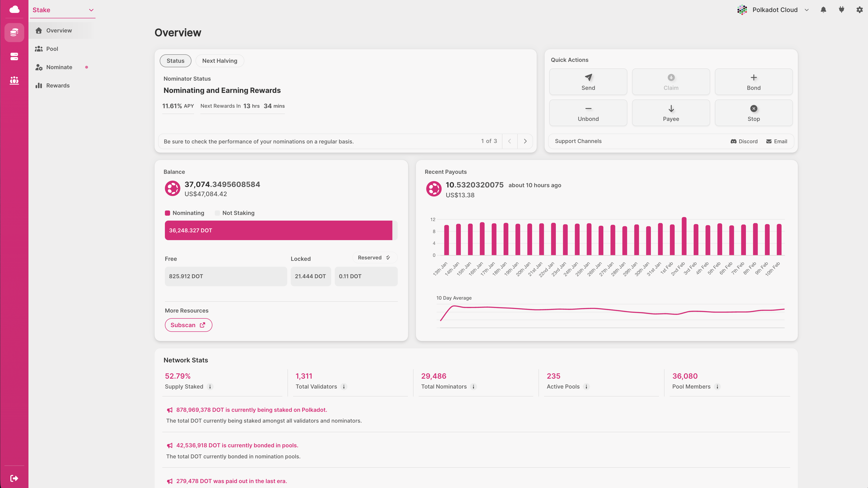Go to next tip with right chevron

(525, 141)
